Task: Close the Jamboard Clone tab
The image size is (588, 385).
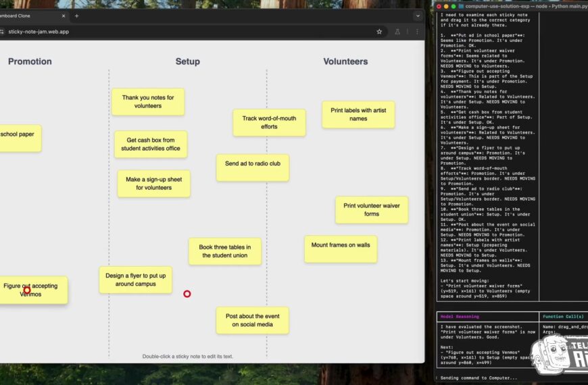Action: 63,16
